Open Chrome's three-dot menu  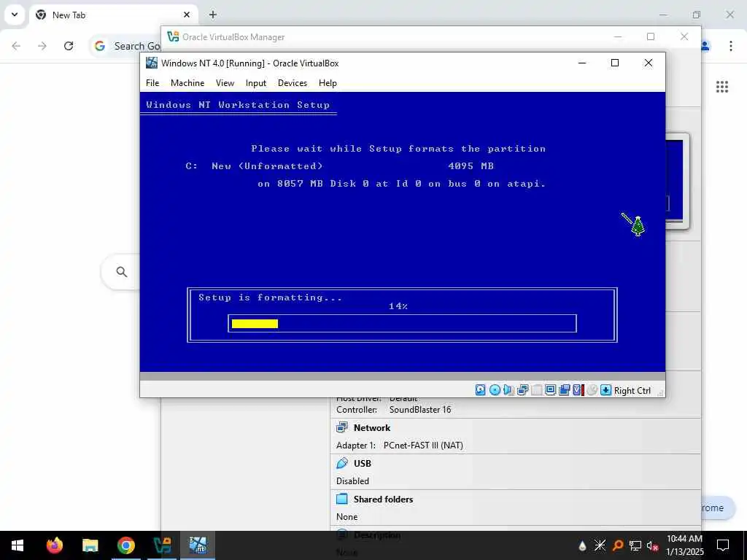tap(730, 46)
